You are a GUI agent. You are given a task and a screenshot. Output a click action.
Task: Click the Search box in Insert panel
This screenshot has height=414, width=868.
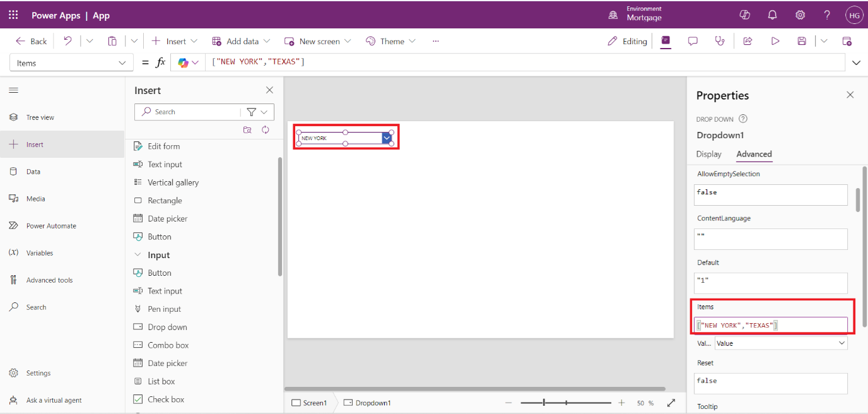pos(189,112)
